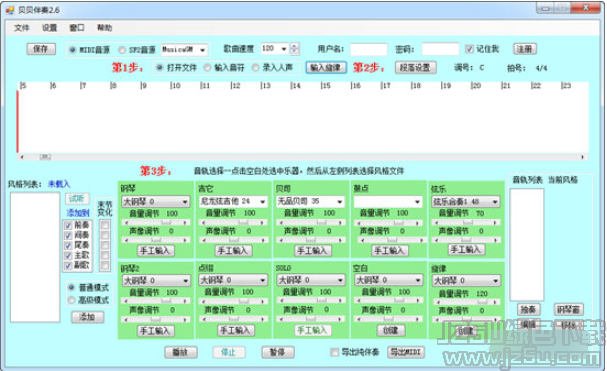The image size is (607, 371).
Task: Adjust the 钢琴 volume slider
Action: (x=155, y=223)
